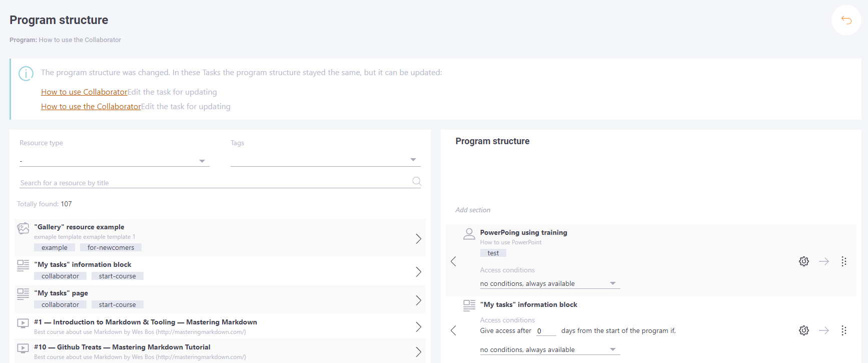Open the Tags dropdown
Screen dimensions: 868x363
[325, 160]
